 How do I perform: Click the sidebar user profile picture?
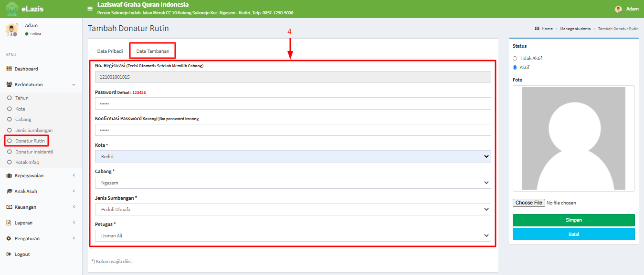coord(11,30)
